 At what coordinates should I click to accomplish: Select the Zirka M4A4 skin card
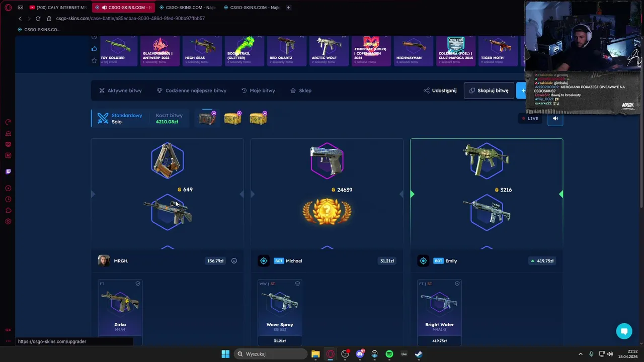[x=120, y=312]
